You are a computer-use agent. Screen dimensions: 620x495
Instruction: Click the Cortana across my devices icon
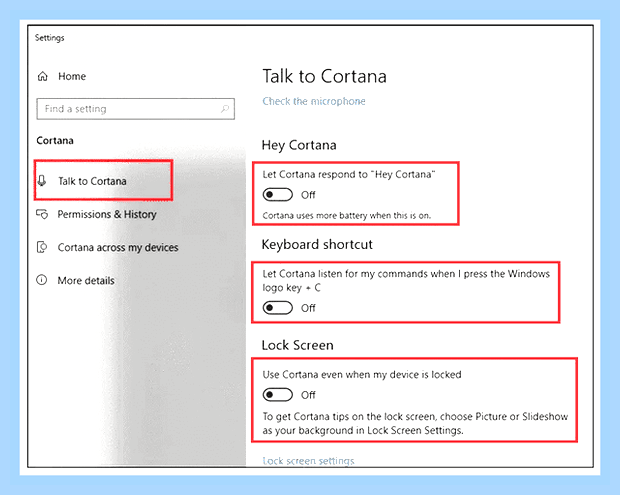pyautogui.click(x=42, y=247)
